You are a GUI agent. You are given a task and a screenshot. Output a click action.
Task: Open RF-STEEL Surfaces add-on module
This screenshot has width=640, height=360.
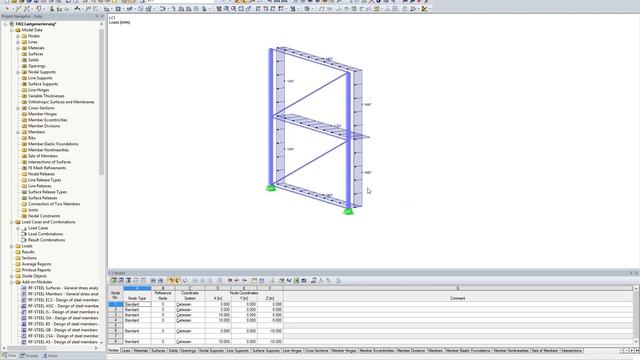click(x=63, y=288)
